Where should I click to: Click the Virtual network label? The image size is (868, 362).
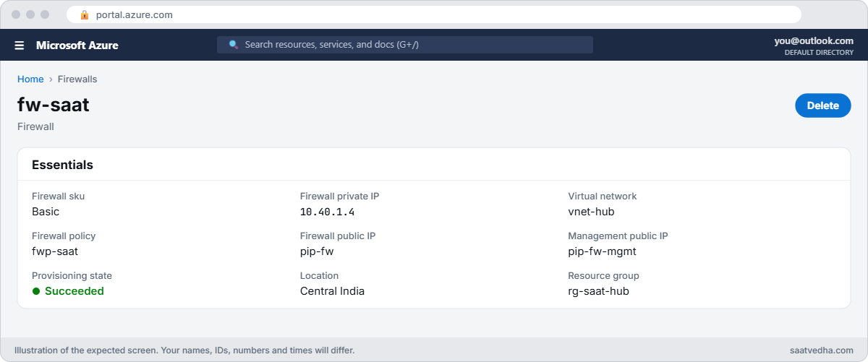click(603, 196)
